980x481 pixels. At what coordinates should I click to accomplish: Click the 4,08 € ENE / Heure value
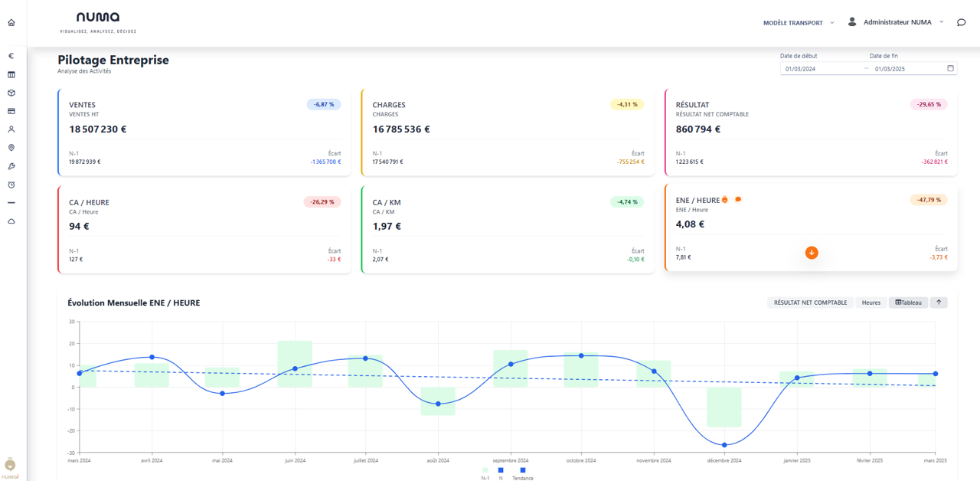pos(691,224)
